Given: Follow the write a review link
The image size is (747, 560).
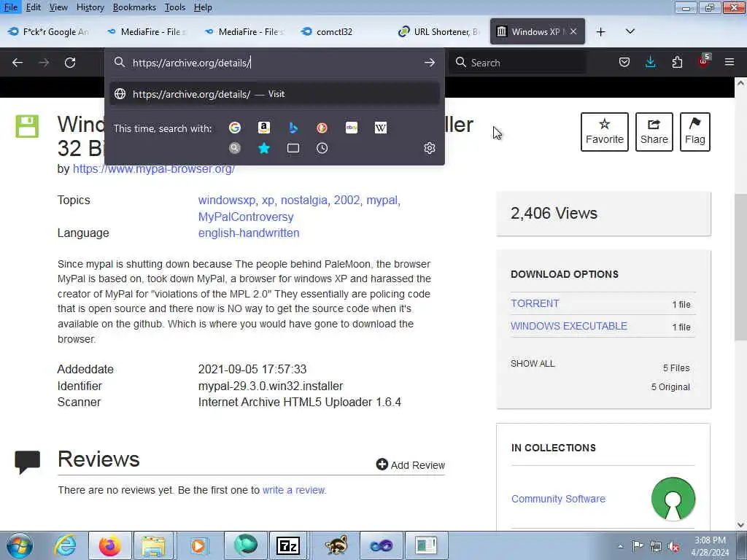Looking at the screenshot, I should (294, 490).
